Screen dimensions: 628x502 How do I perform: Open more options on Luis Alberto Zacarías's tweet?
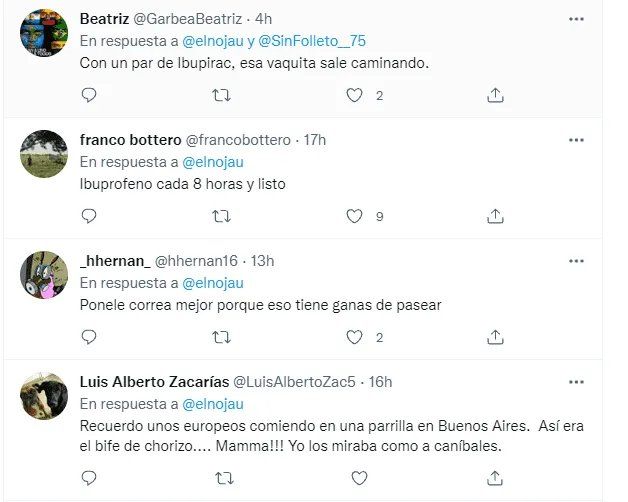[x=576, y=382]
